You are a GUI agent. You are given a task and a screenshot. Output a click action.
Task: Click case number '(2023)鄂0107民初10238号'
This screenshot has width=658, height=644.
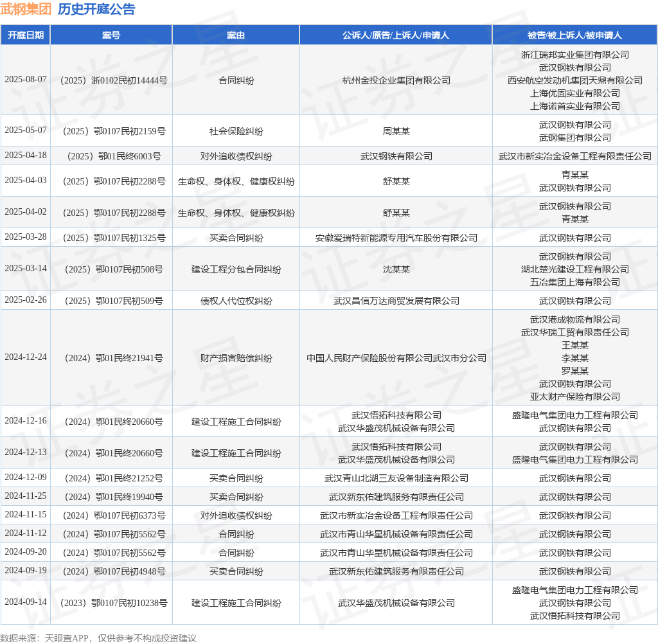click(113, 604)
